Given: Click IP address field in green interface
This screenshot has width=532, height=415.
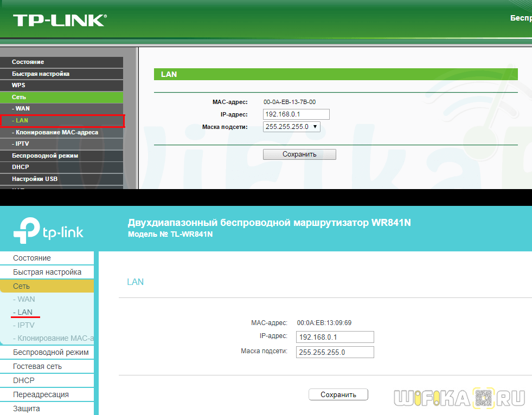Looking at the screenshot, I should point(296,114).
